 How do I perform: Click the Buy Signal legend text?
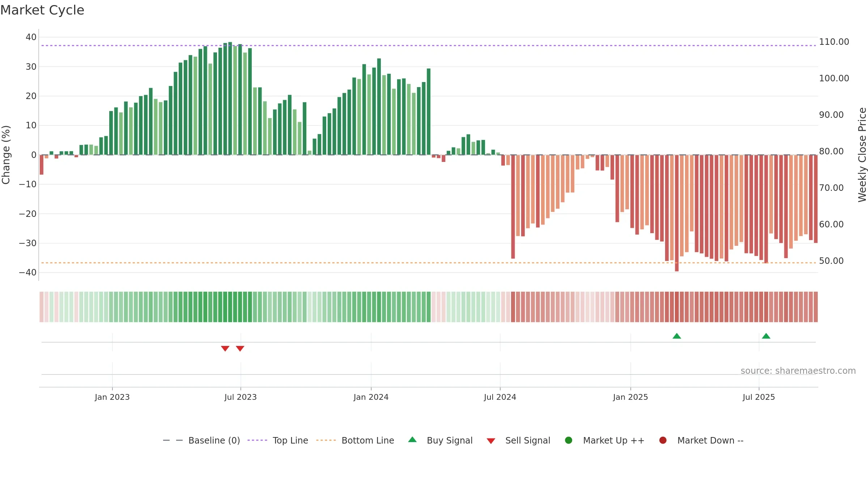pos(450,440)
